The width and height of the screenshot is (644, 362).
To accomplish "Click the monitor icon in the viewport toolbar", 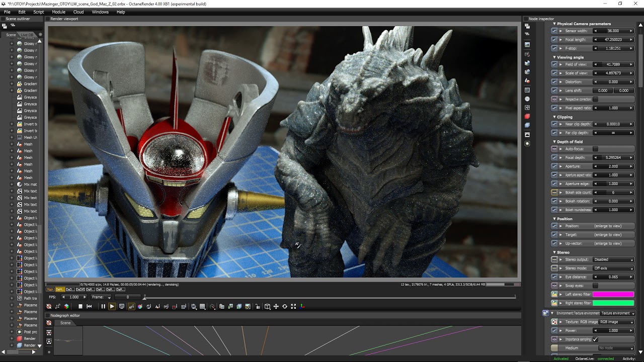I will click(122, 306).
